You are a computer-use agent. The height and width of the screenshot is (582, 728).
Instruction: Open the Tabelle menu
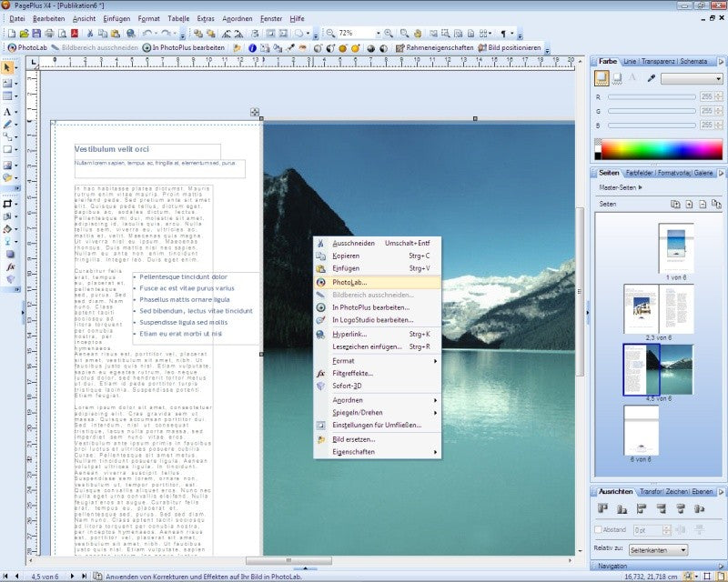tap(178, 19)
